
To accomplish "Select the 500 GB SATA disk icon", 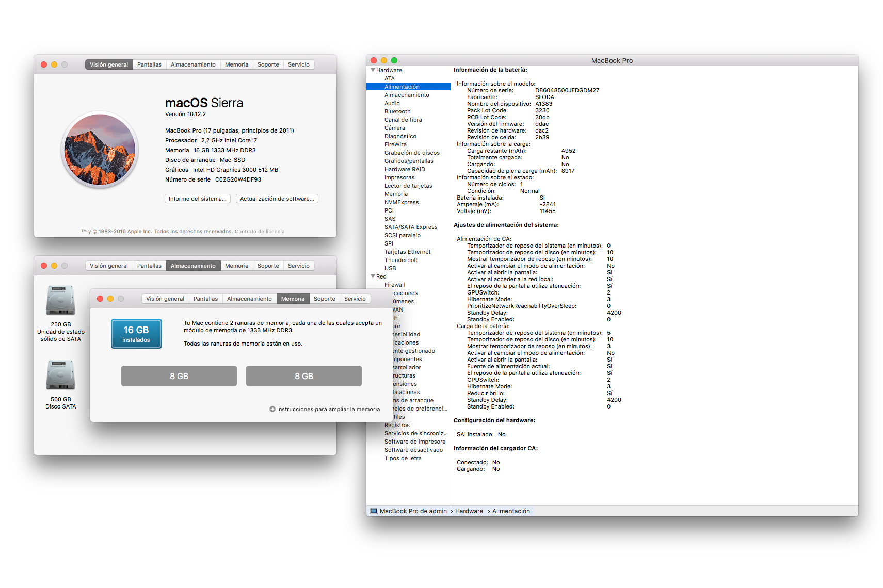I will click(61, 375).
